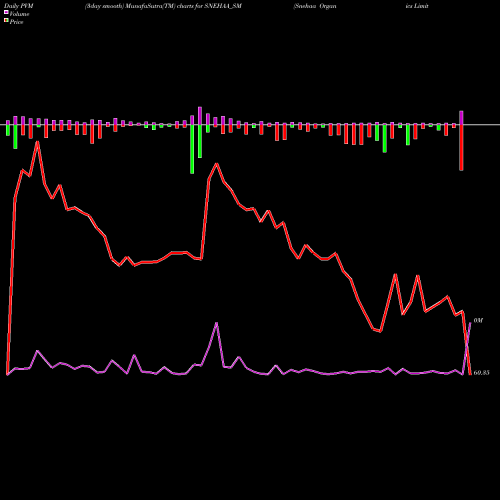500x500 pixels.
Task: Select the 'Volume' legend label
Action: (x=19, y=14)
